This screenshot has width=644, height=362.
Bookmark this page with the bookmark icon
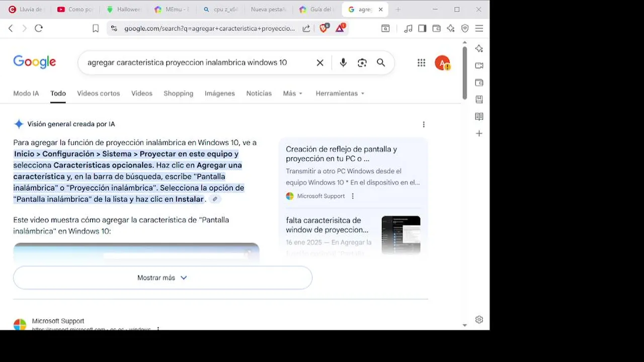click(x=96, y=29)
